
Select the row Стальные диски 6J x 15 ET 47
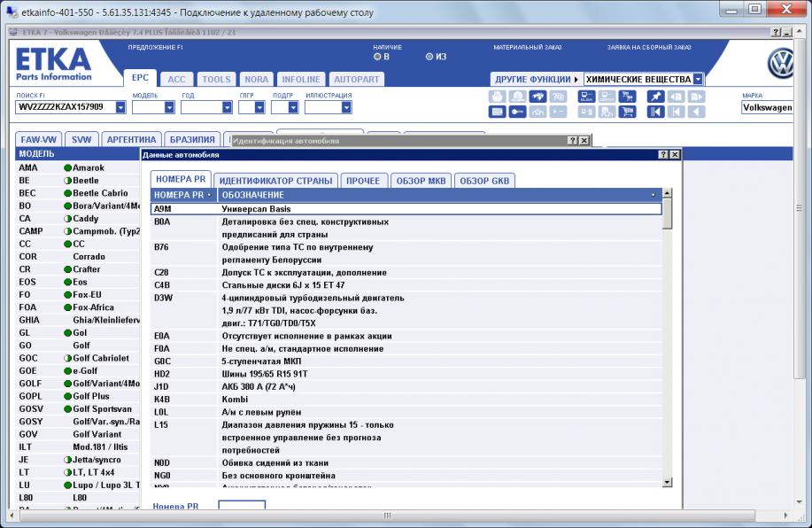point(406,285)
